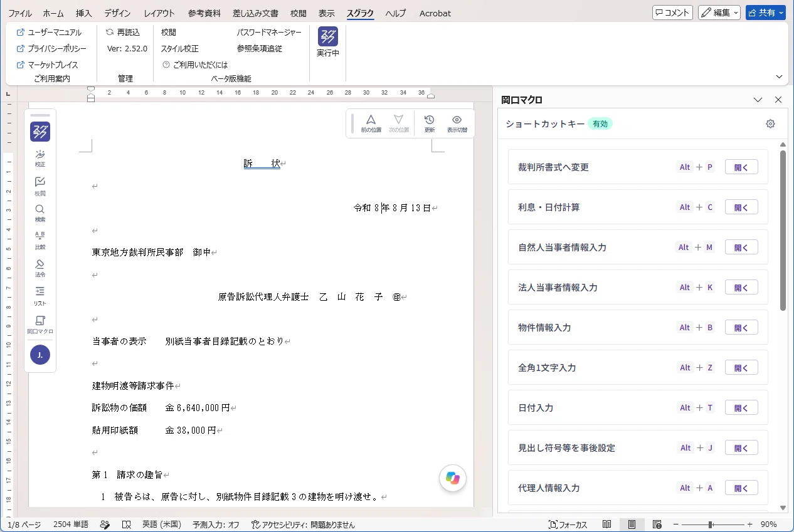Viewport: 794px width, 532px height.
Task: Open the 共有 share dropdown
Action: [x=766, y=13]
